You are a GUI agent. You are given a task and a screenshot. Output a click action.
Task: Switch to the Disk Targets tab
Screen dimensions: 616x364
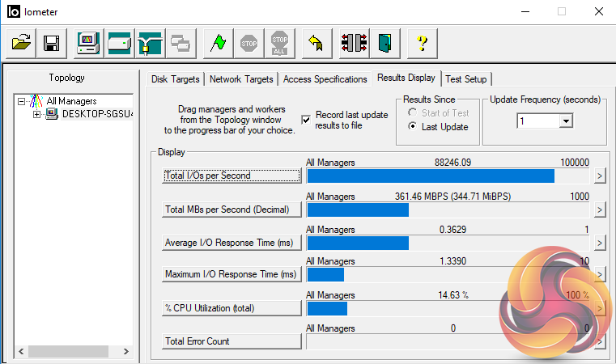[x=176, y=79]
